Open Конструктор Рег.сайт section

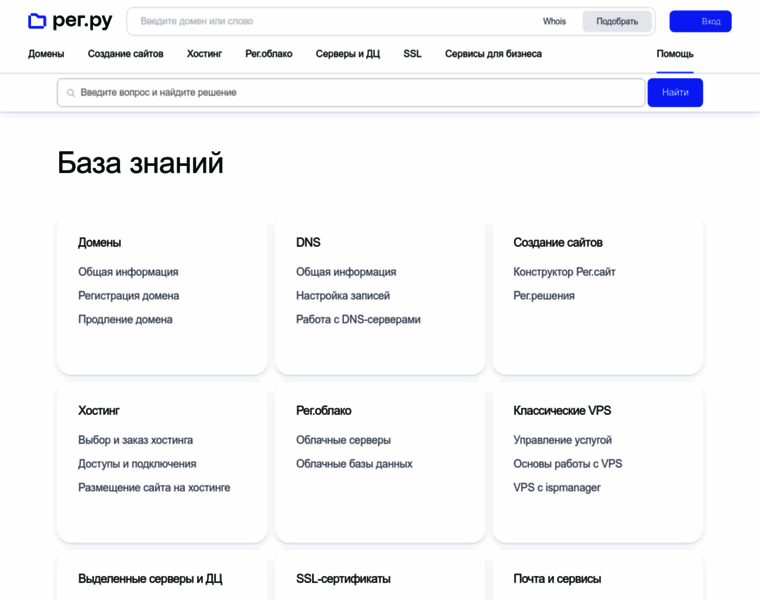(564, 272)
